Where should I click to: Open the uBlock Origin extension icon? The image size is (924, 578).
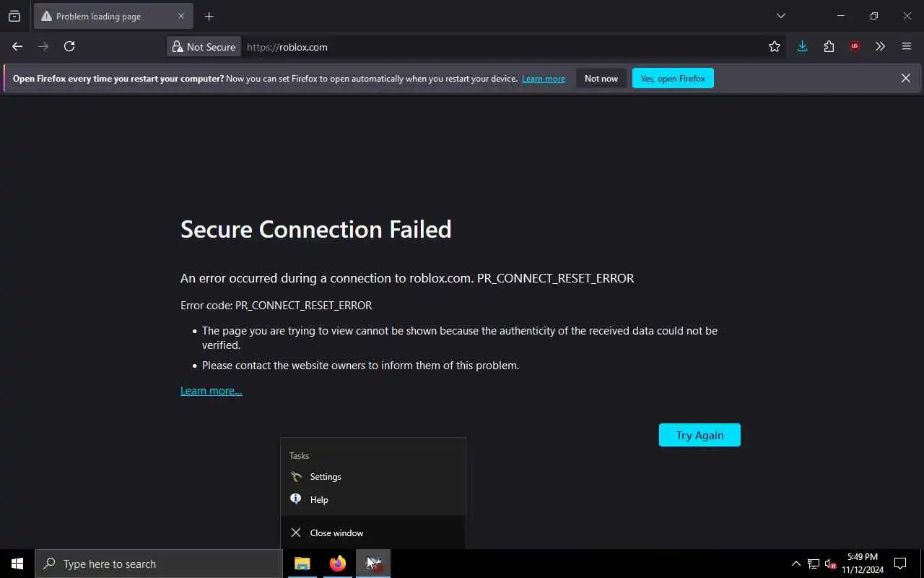click(855, 46)
